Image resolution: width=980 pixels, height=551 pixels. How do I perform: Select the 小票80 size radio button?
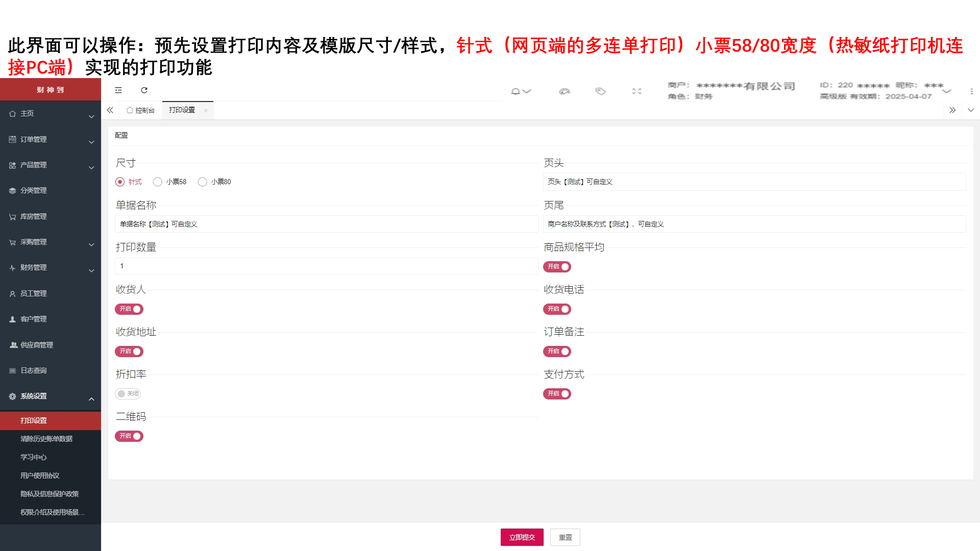click(x=203, y=182)
